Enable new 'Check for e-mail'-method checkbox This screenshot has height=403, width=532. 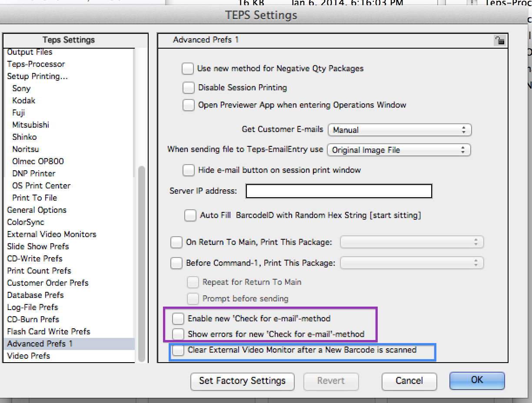point(178,319)
